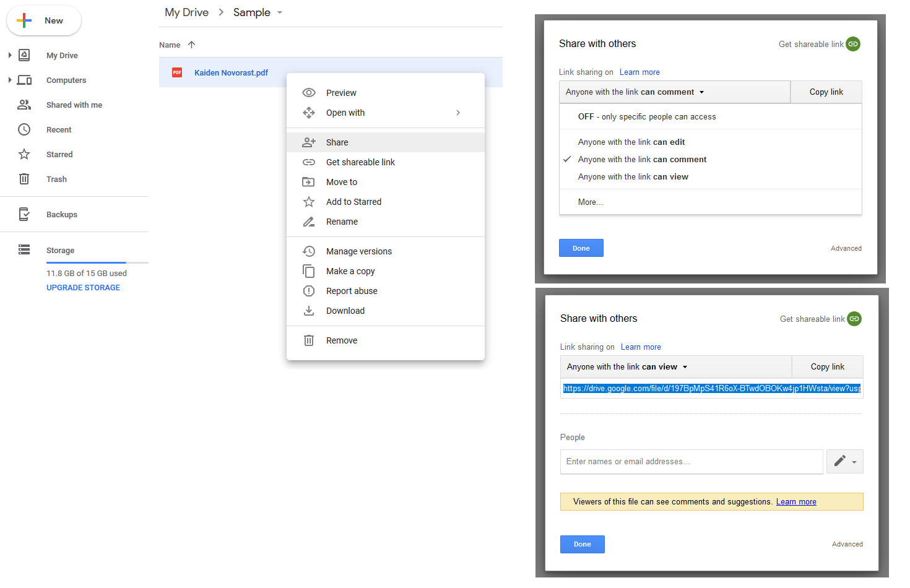The height and width of the screenshot is (588, 910).
Task: Open Shared with me section
Action: tap(74, 105)
